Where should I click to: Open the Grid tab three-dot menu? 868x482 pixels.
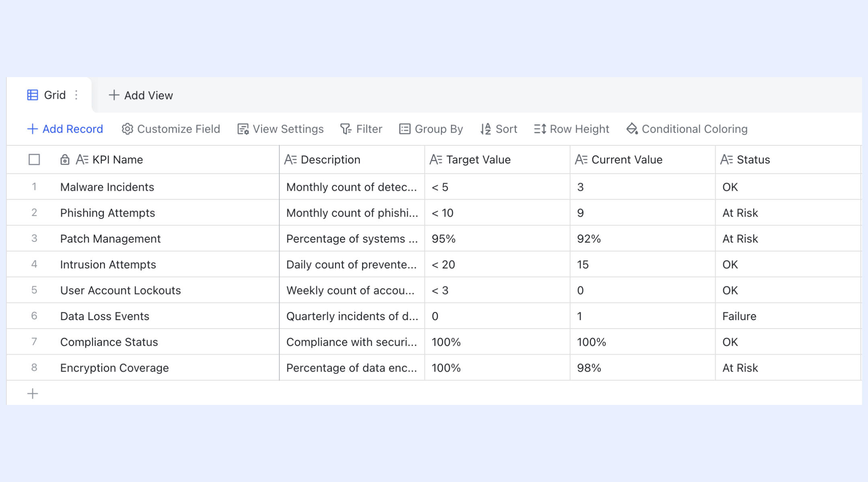point(76,95)
